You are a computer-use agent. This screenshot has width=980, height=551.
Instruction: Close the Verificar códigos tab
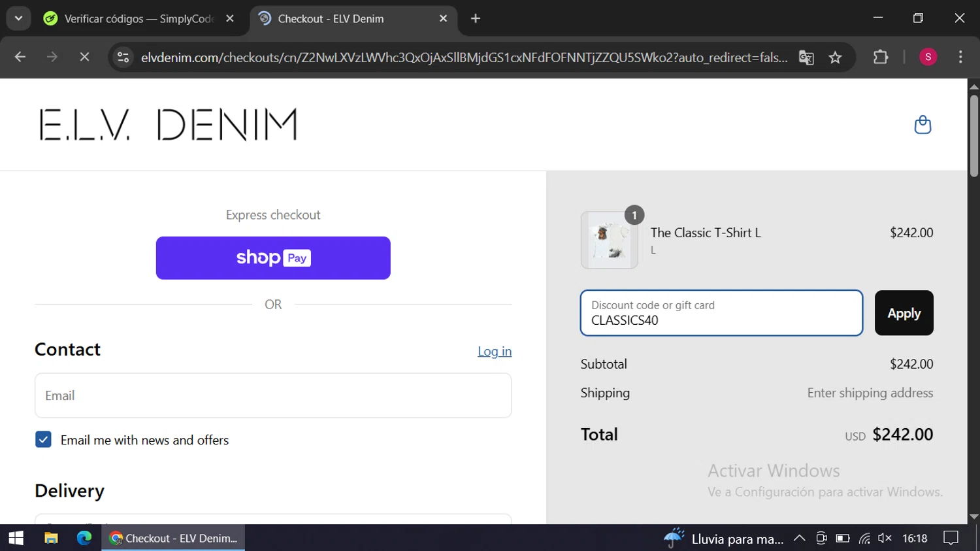click(x=230, y=18)
